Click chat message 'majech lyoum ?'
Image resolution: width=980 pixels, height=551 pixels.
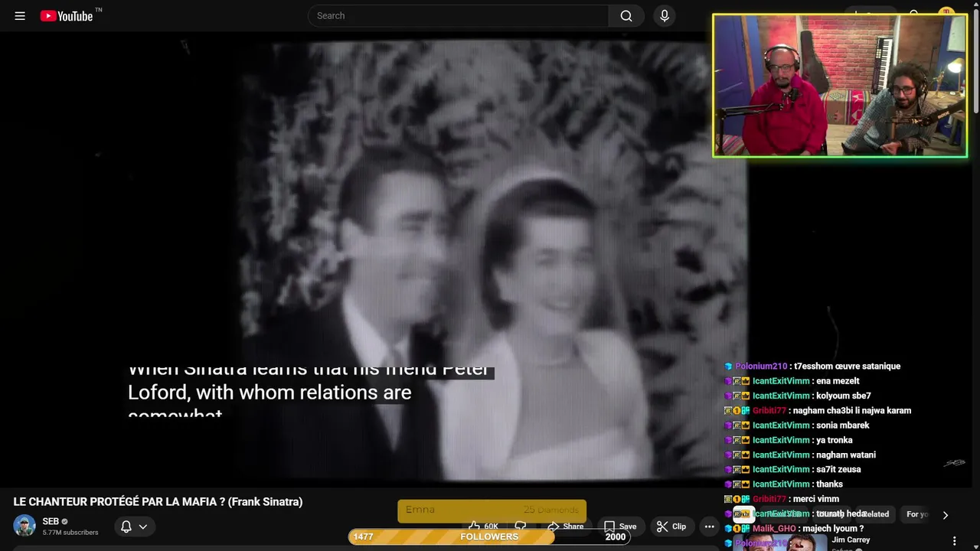[833, 529]
